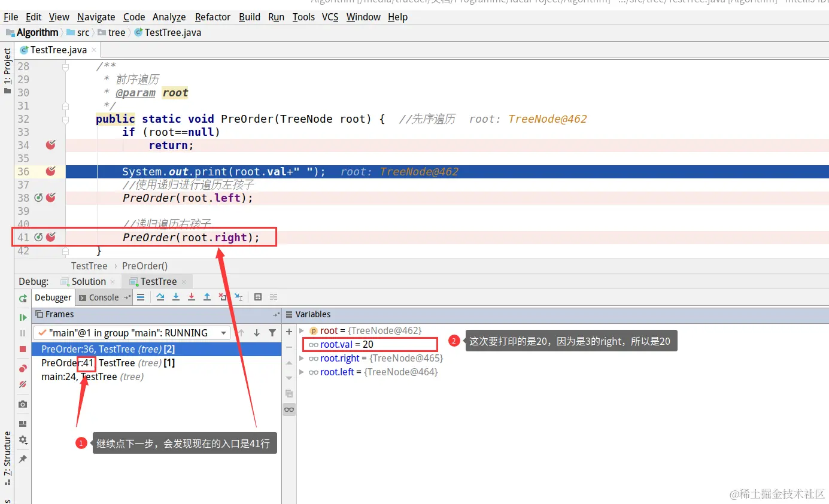Open the Analyze menu
The image size is (829, 504).
click(x=169, y=17)
